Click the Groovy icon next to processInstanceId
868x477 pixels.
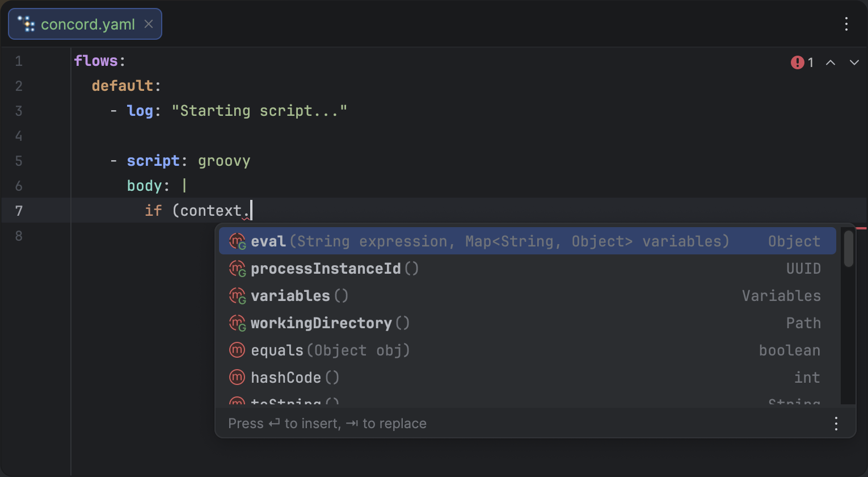(x=237, y=268)
